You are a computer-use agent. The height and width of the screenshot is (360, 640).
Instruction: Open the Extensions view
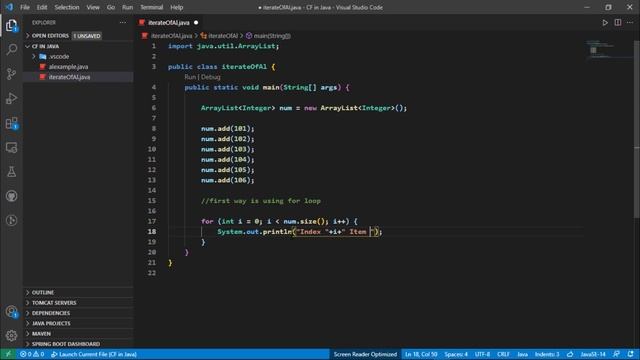pos(11,123)
